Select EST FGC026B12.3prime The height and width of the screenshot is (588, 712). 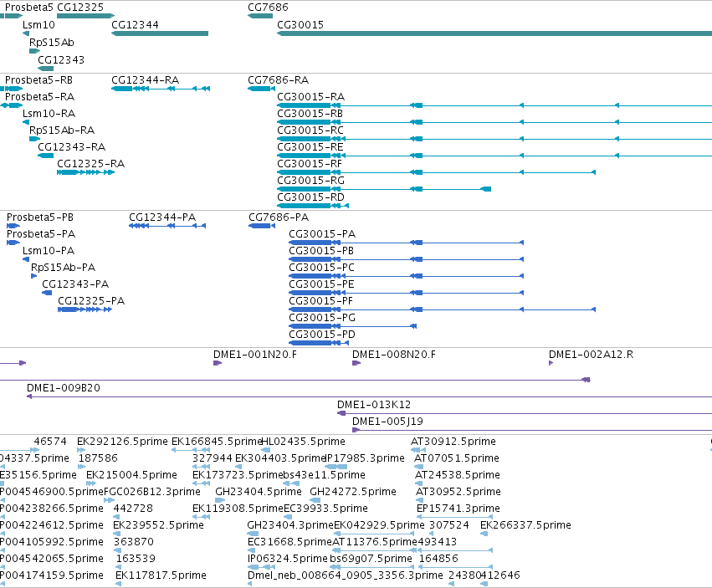(x=152, y=492)
